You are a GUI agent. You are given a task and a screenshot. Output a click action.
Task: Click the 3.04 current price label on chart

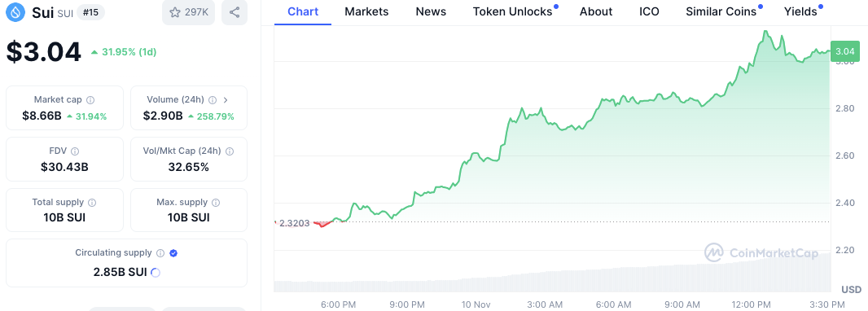coord(845,51)
